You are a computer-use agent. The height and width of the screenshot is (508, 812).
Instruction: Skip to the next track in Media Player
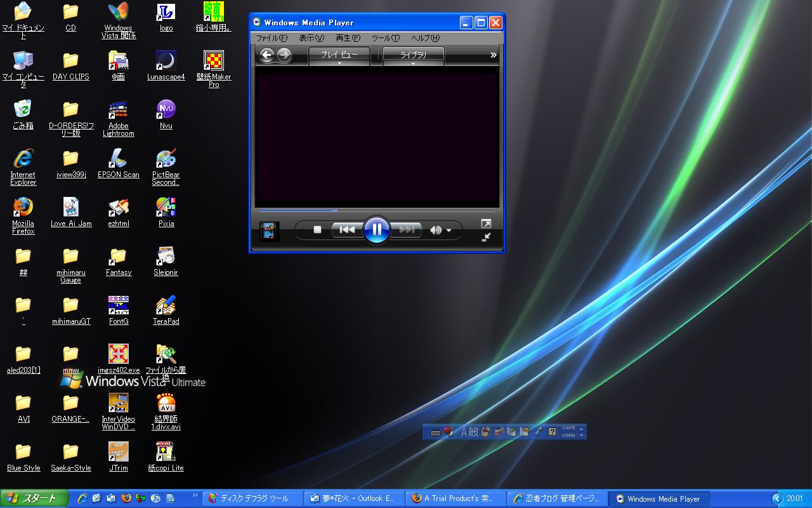406,230
